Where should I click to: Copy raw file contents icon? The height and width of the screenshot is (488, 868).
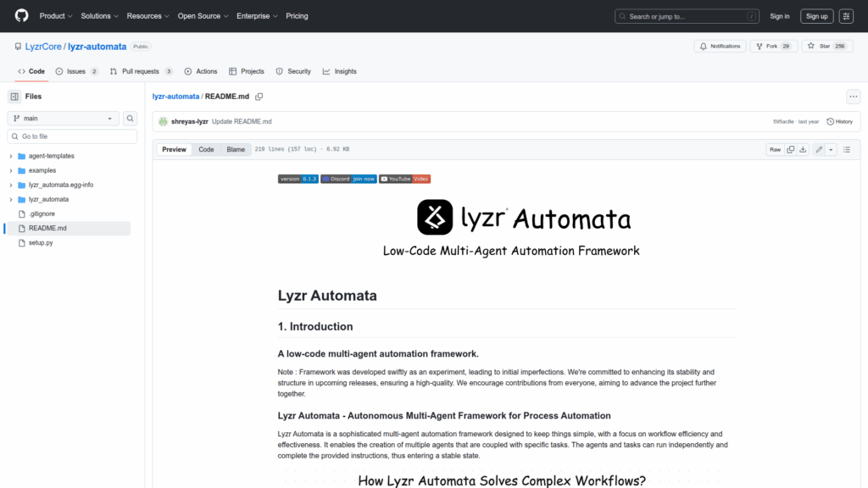click(790, 149)
